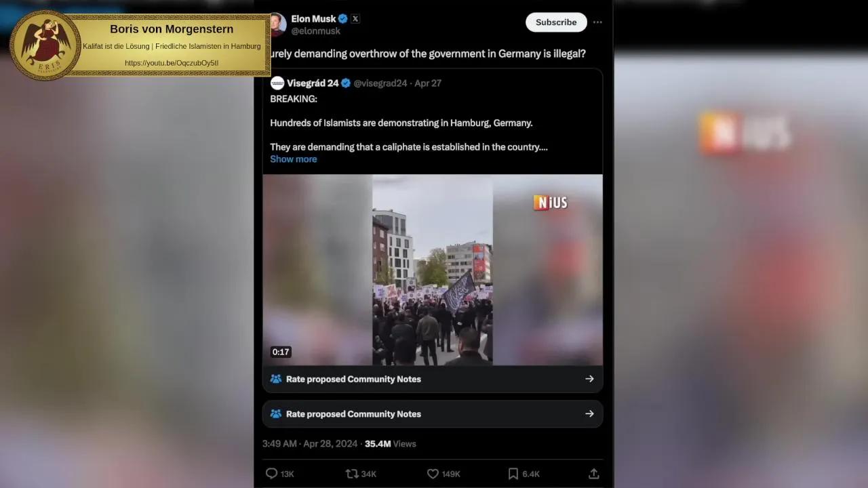Image resolution: width=868 pixels, height=488 pixels.
Task: Click the youtu.be link in the banner
Action: click(172, 63)
